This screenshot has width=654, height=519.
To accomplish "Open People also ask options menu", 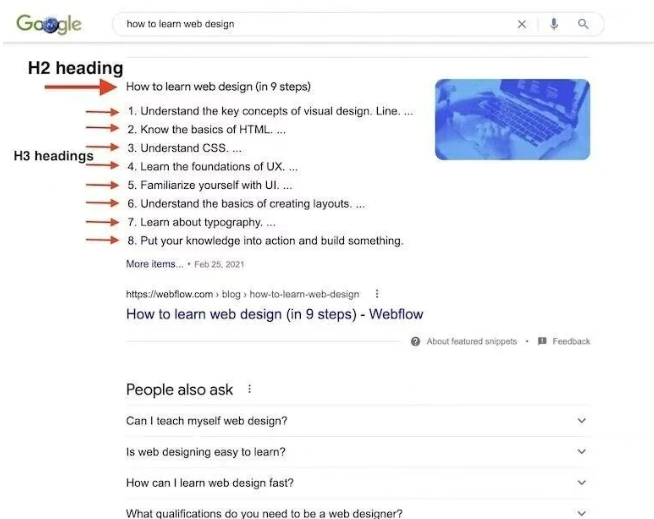I will coord(250,390).
